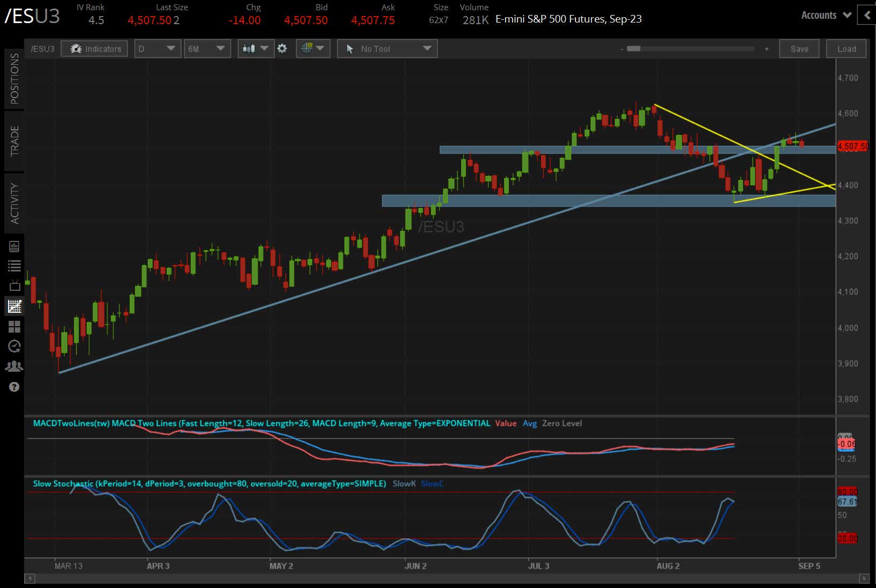Click the Save button

799,49
